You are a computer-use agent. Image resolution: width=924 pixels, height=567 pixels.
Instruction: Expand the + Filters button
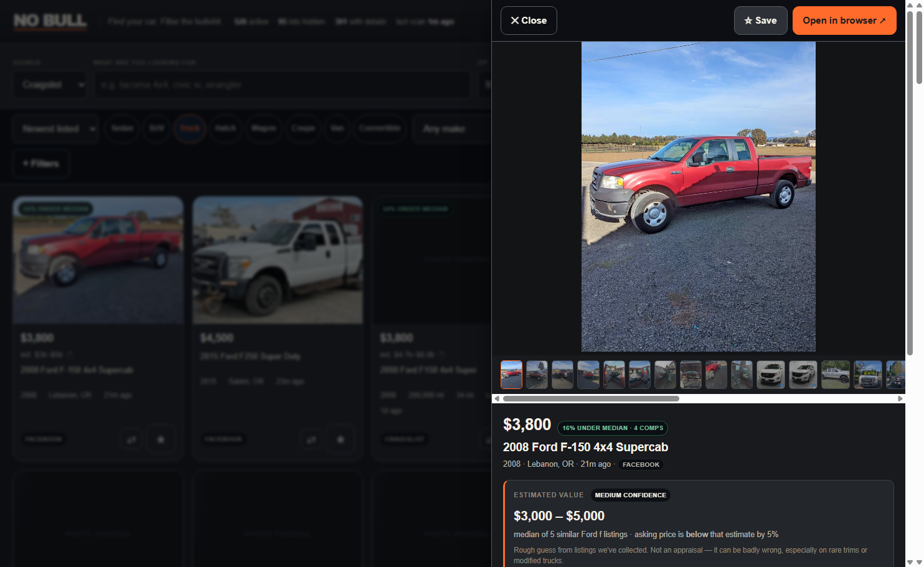41,164
